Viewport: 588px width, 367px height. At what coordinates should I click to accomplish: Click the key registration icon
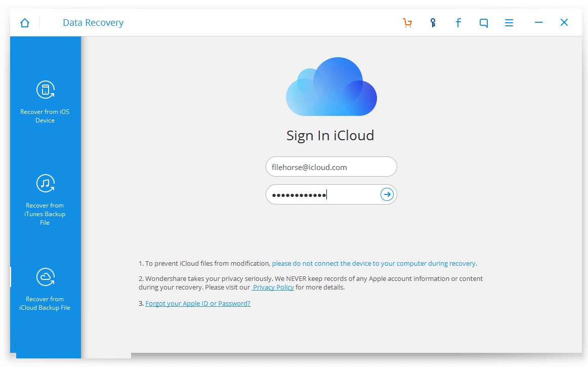[433, 23]
